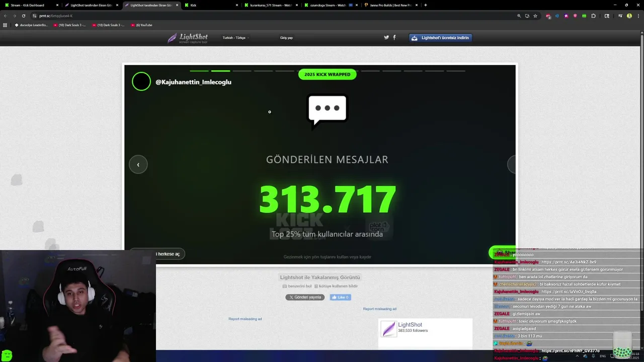644x362 pixels.
Task: Open chat link prnt.sc/nFhWF_GV377o
Action: [x=570, y=351]
